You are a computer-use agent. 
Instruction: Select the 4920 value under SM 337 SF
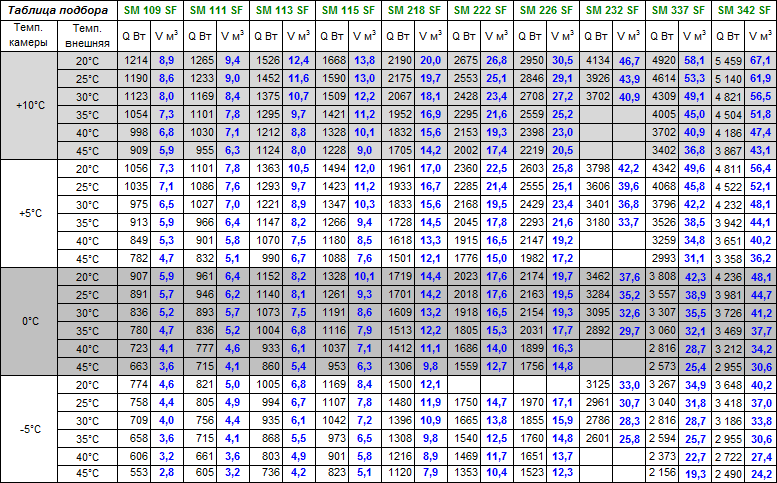click(x=663, y=61)
